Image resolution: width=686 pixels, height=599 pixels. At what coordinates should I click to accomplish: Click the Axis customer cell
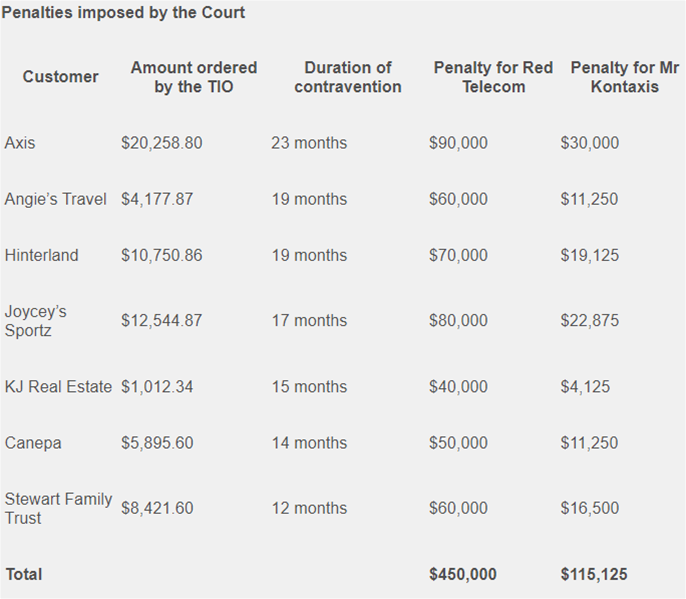(20, 143)
